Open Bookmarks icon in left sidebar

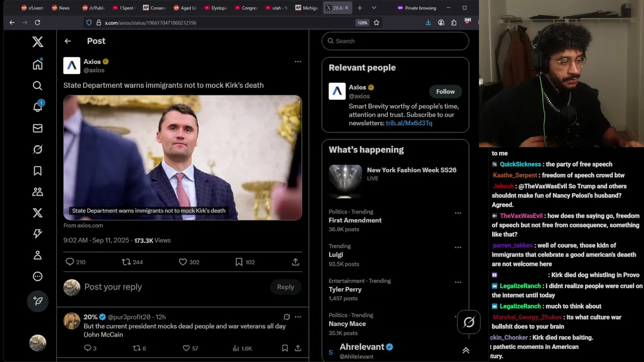38,171
